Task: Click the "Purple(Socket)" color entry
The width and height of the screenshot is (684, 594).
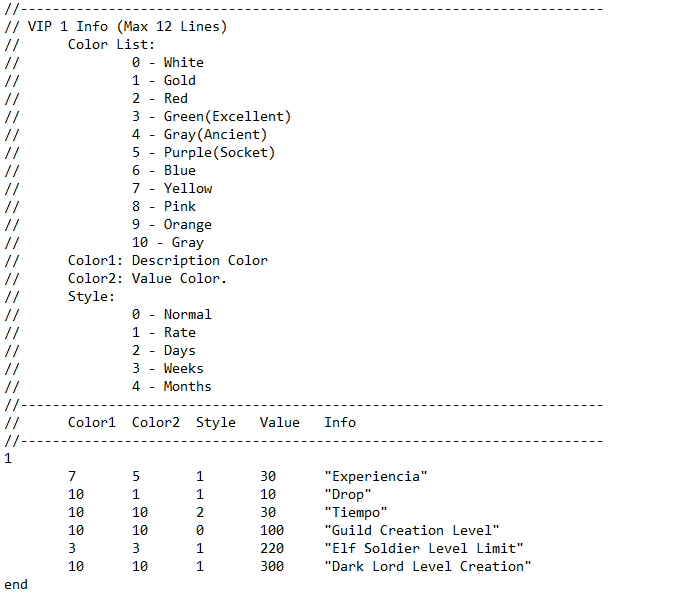Action: click(219, 152)
